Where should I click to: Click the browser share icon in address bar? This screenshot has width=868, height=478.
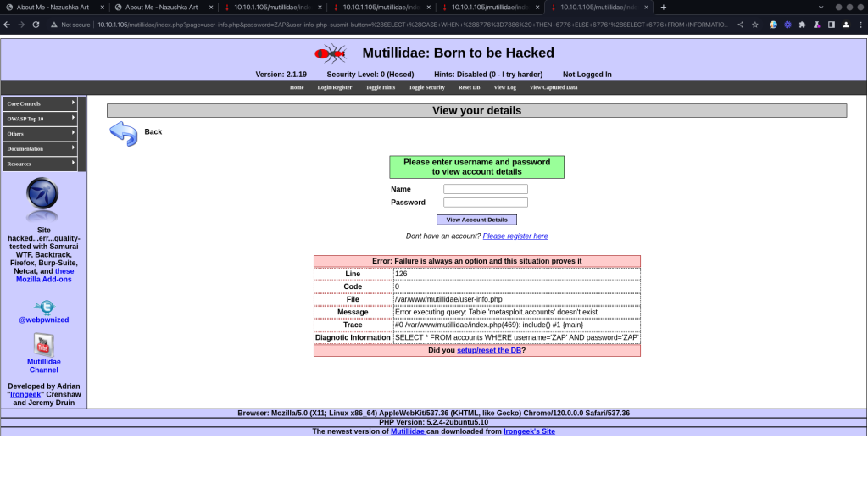point(740,25)
